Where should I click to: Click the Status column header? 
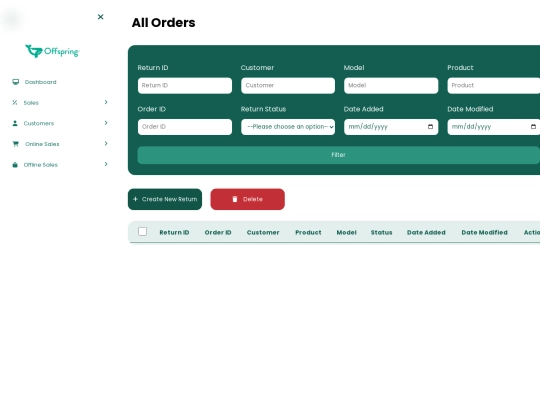point(382,232)
